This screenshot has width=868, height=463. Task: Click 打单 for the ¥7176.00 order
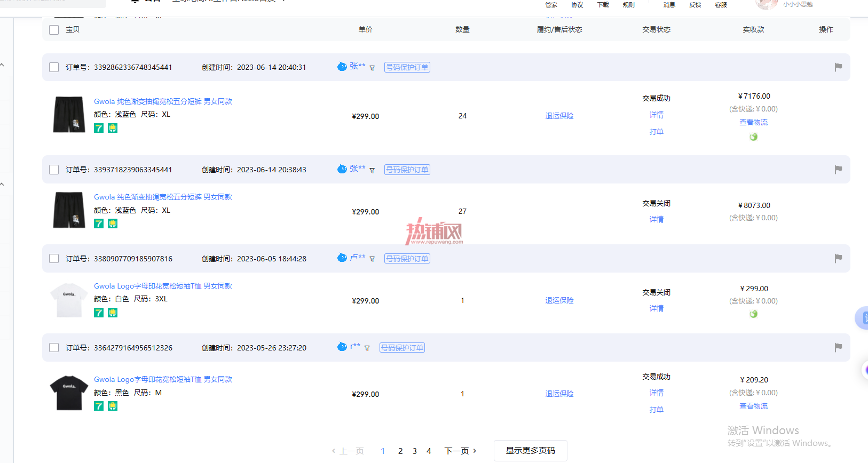point(657,132)
